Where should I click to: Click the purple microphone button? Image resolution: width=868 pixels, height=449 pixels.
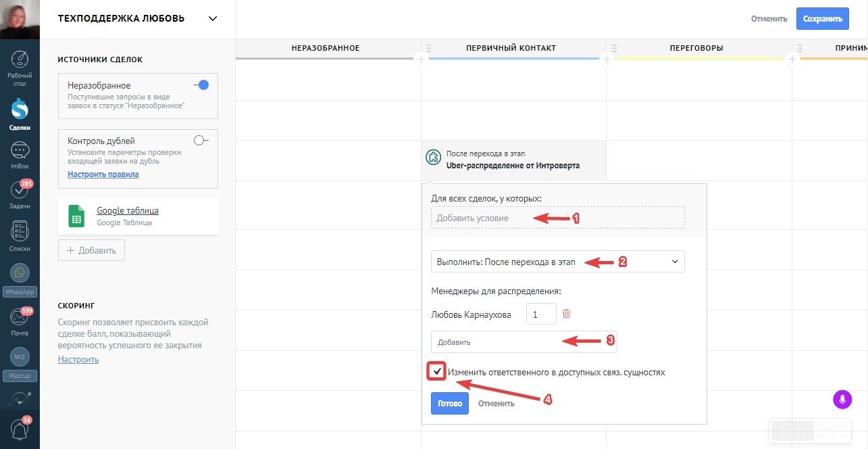tap(842, 400)
